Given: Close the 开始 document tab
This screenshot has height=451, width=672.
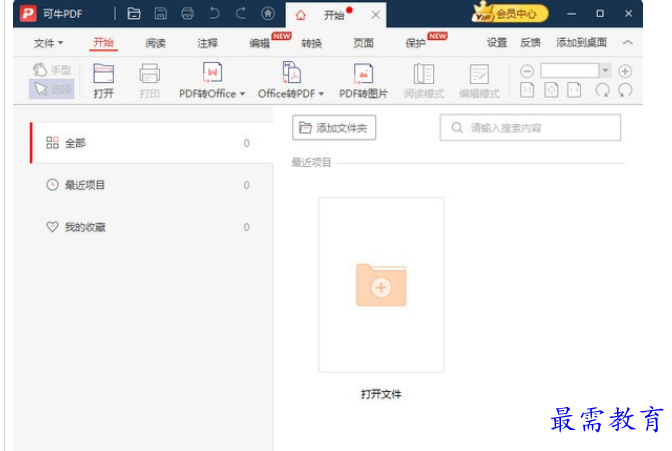Looking at the screenshot, I should [376, 15].
